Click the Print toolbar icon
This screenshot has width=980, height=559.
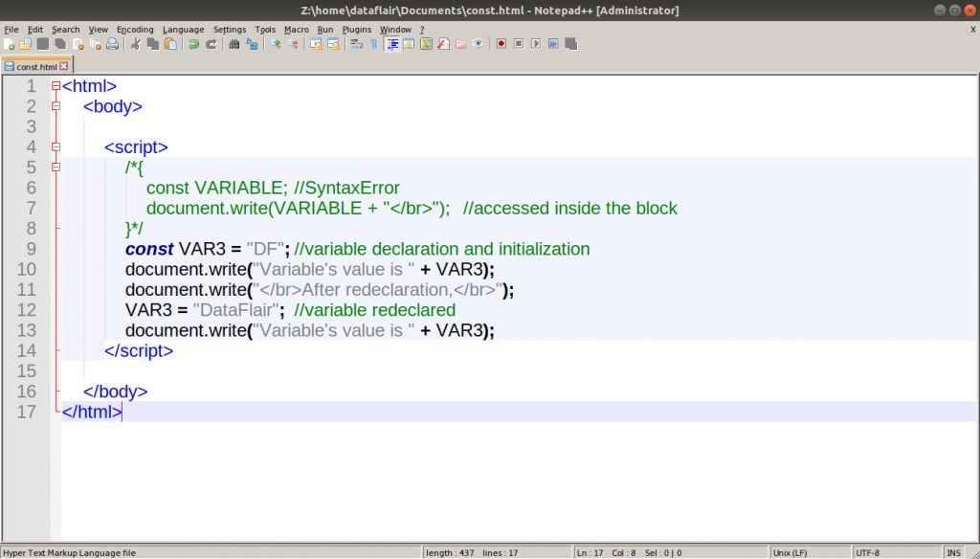[113, 43]
